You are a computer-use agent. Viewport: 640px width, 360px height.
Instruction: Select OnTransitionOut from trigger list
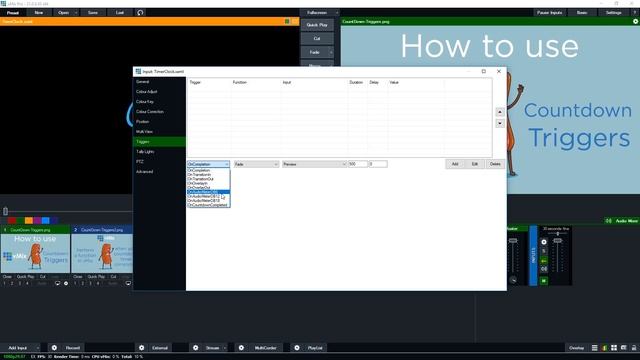208,179
